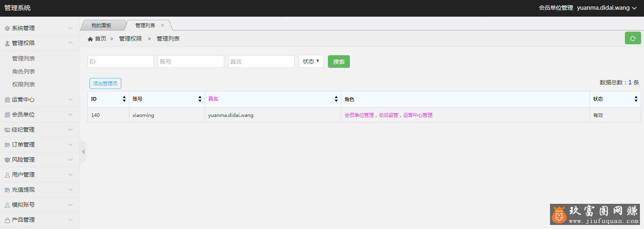Click the 有效 status cell
Screen dimensions: 644x229
(x=615, y=115)
